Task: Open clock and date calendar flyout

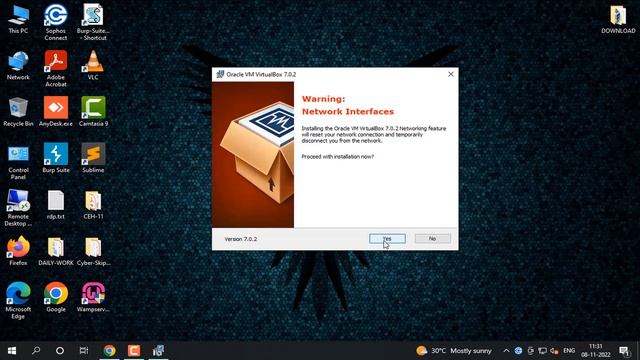Action: (x=596, y=351)
